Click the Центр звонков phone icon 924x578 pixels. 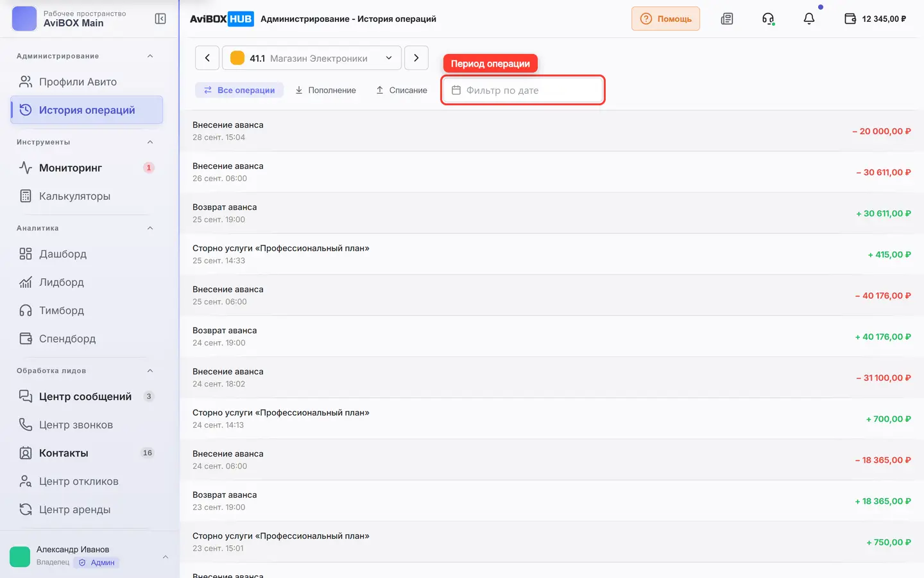26,425
